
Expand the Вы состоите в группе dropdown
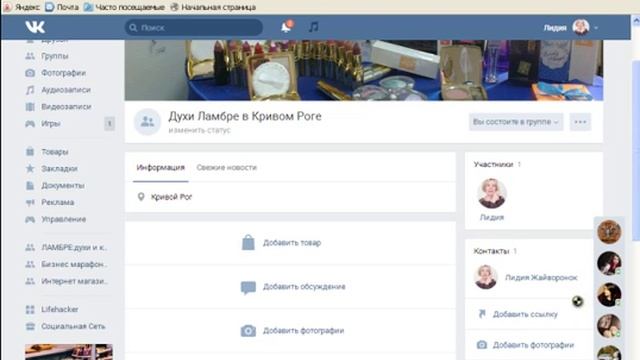(x=516, y=122)
